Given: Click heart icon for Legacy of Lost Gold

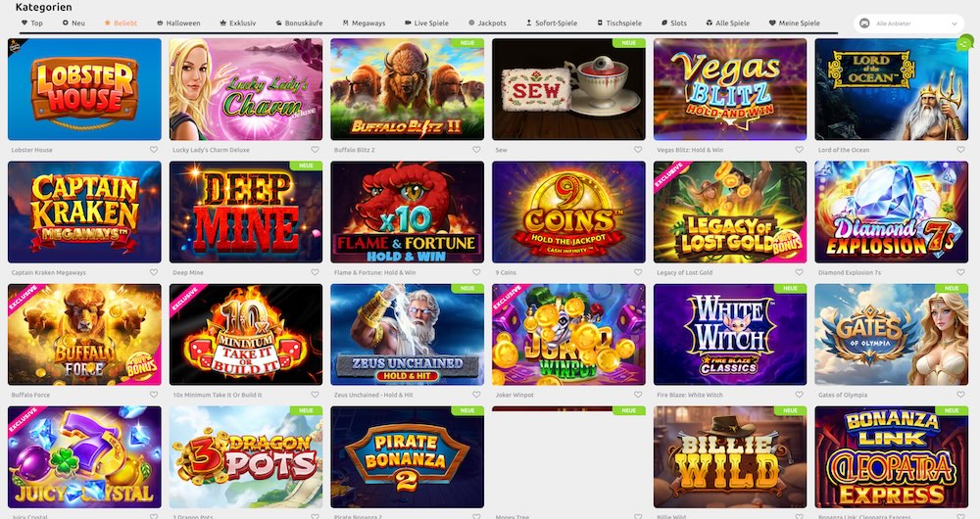Looking at the screenshot, I should (x=799, y=272).
